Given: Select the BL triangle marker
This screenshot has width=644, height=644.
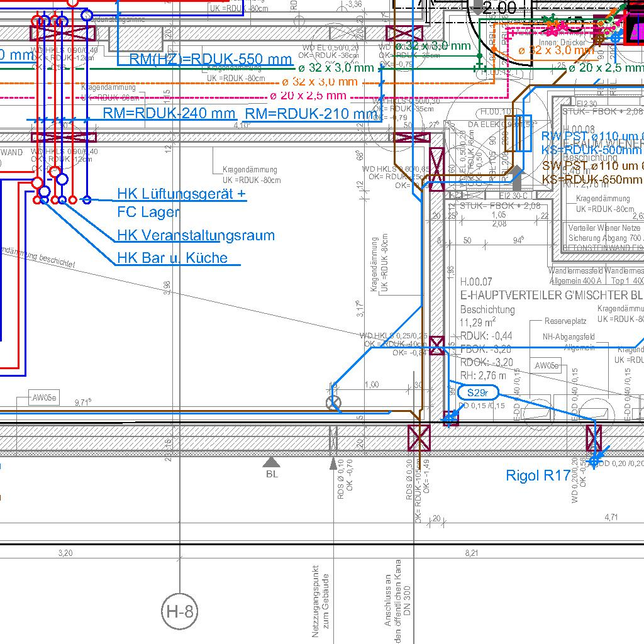Looking at the screenshot, I should 272,462.
